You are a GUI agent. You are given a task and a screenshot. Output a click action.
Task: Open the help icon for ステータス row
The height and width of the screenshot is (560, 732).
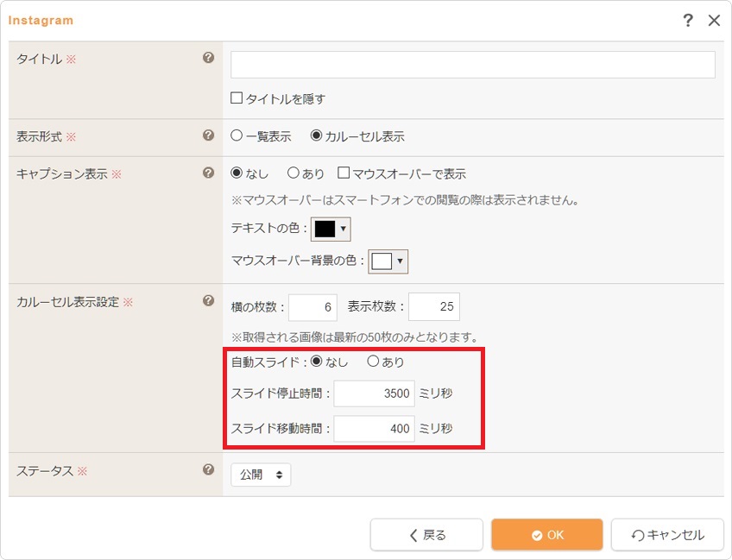tap(208, 469)
